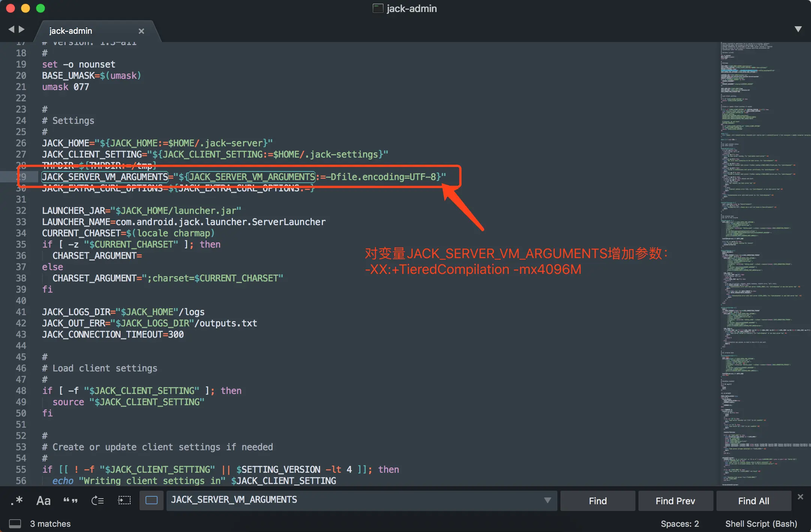Toggle case sensitive search option

44,500
